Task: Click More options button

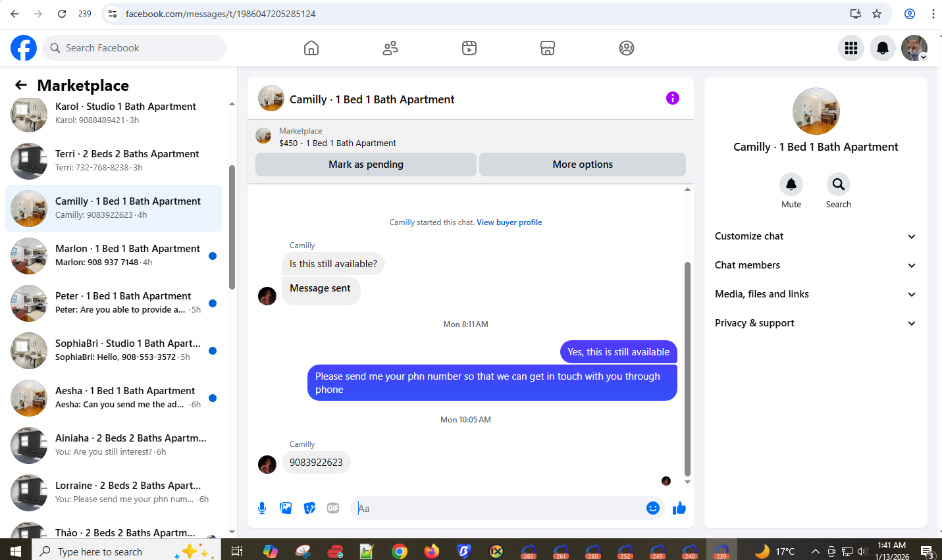Action: point(583,165)
